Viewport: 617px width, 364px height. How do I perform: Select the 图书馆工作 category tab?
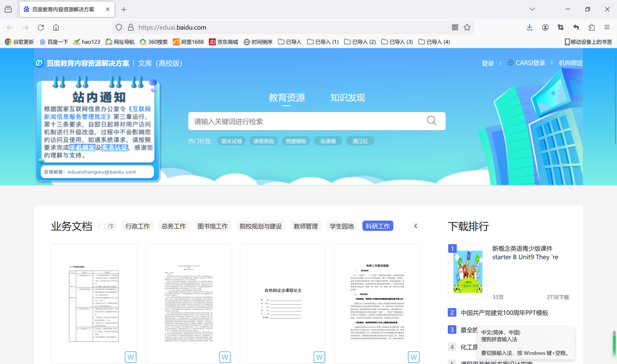tap(212, 226)
